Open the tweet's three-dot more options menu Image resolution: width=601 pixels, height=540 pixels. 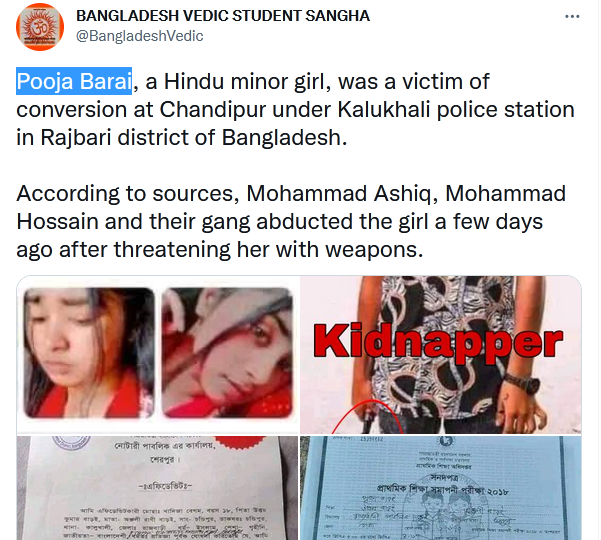(572, 16)
